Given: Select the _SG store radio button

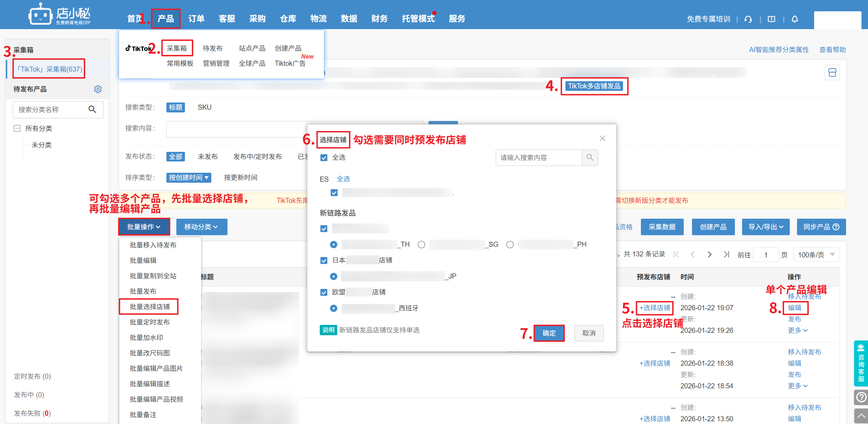Looking at the screenshot, I should (x=421, y=244).
